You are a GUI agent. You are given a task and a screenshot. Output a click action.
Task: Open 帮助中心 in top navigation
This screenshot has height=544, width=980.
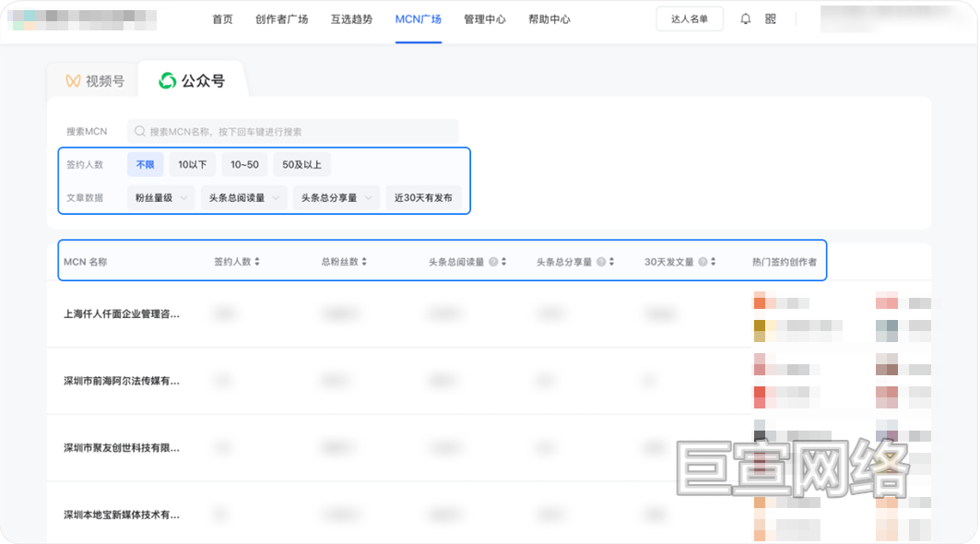pos(549,19)
